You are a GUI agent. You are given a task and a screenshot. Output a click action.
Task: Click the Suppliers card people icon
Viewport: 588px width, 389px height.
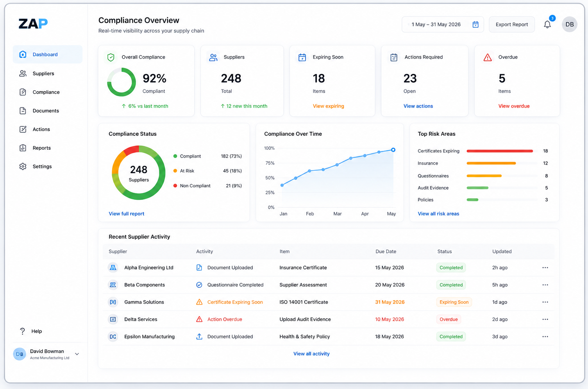pos(213,57)
